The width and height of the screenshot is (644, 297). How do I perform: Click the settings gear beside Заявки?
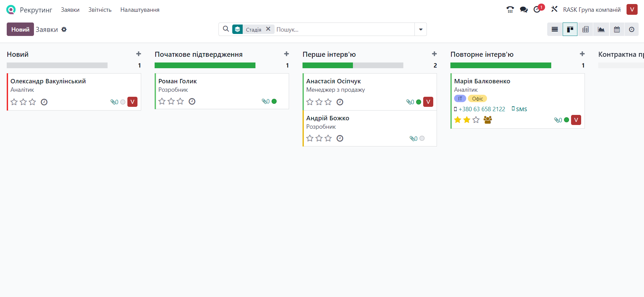[x=64, y=30]
